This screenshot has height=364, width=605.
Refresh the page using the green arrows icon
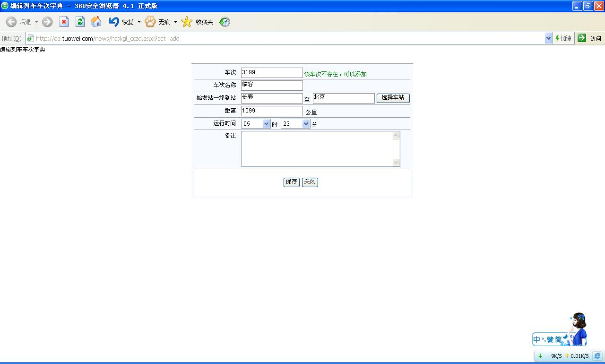click(x=80, y=22)
